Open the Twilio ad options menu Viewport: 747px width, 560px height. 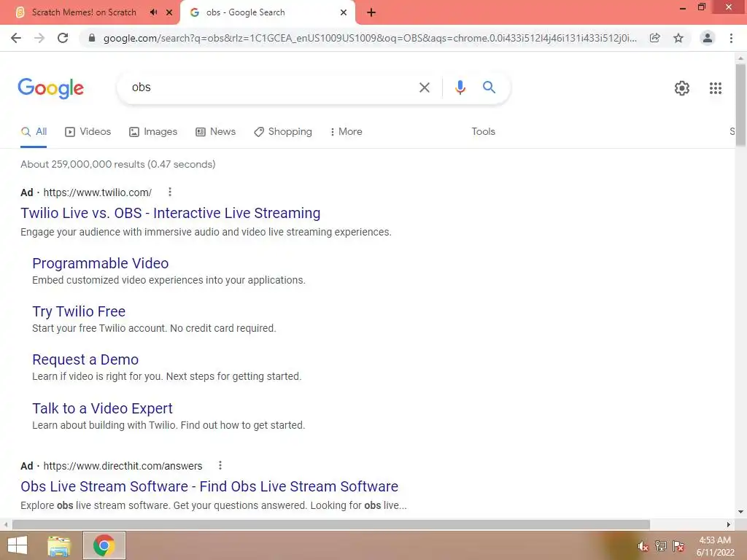pos(169,192)
